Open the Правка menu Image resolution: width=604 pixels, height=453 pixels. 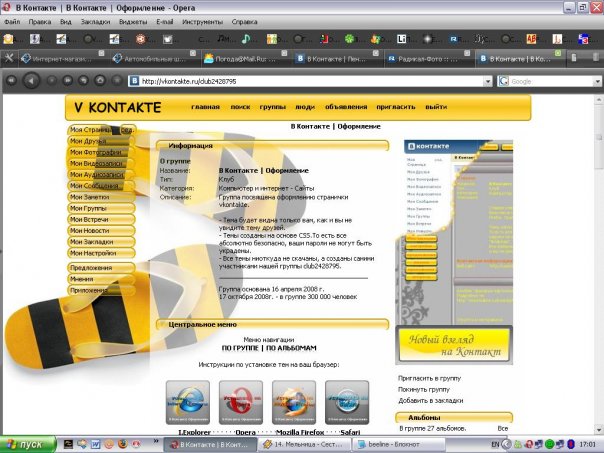click(40, 22)
